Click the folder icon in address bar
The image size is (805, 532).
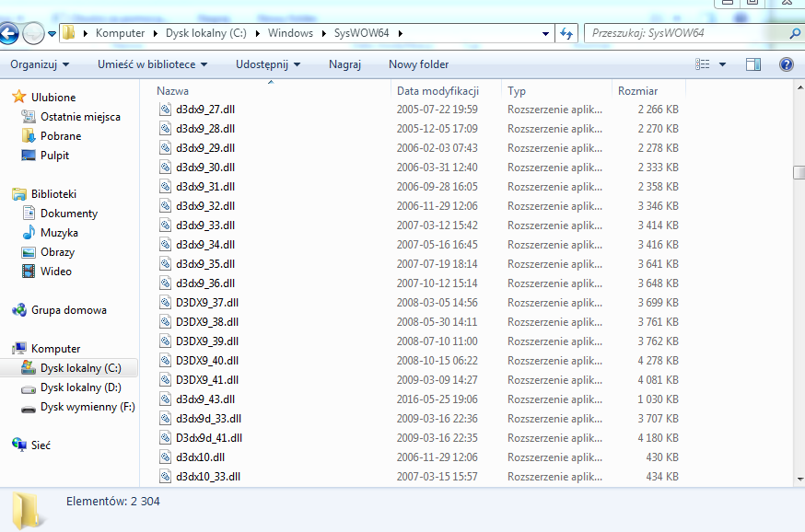point(68,33)
